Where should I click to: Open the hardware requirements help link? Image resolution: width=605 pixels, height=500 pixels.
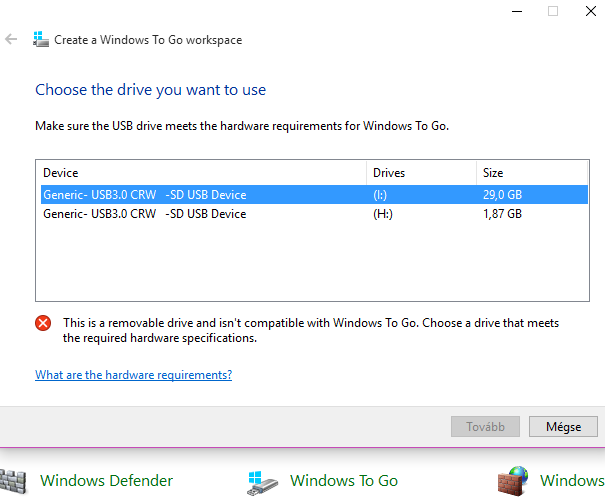pos(134,375)
